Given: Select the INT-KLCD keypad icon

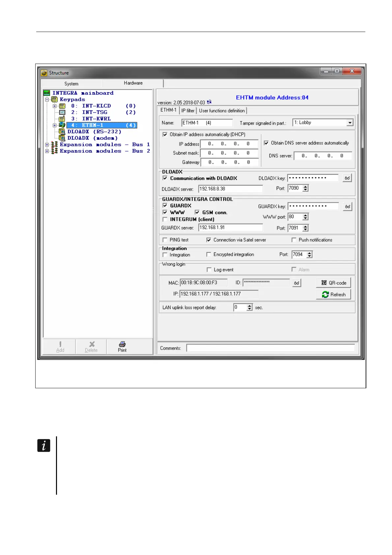Looking at the screenshot, I should [62, 106].
